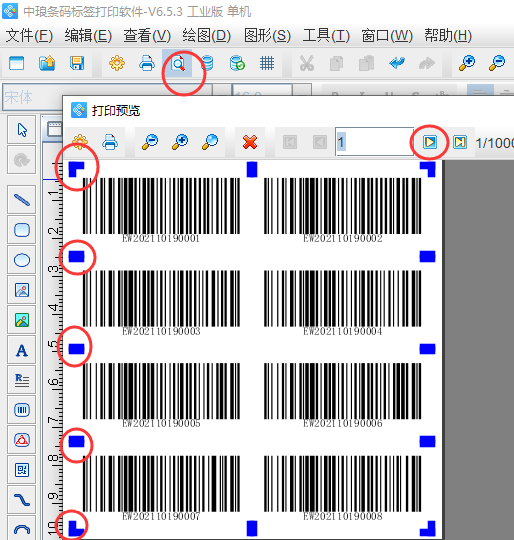514x540 pixels.
Task: Open the 绘图(D) menu
Action: [x=207, y=35]
